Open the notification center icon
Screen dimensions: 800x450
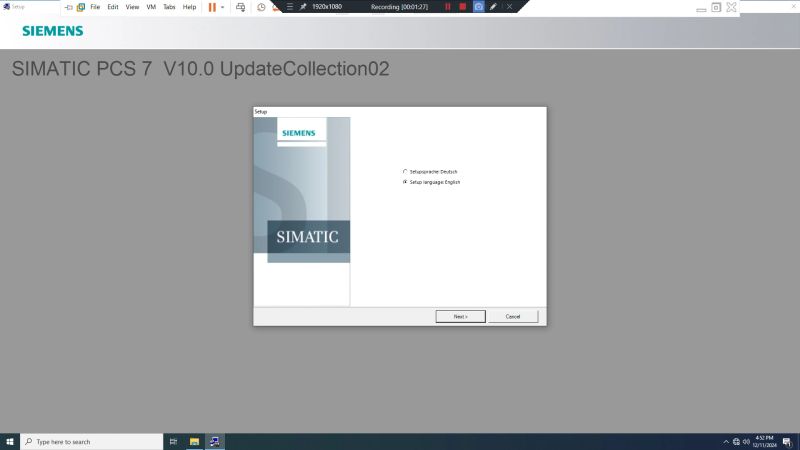(787, 442)
